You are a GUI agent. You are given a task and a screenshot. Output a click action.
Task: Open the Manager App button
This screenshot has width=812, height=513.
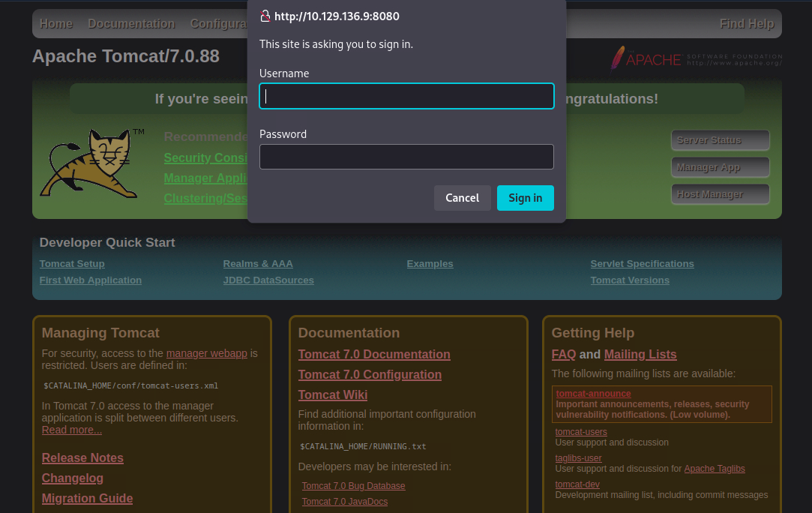pos(720,167)
